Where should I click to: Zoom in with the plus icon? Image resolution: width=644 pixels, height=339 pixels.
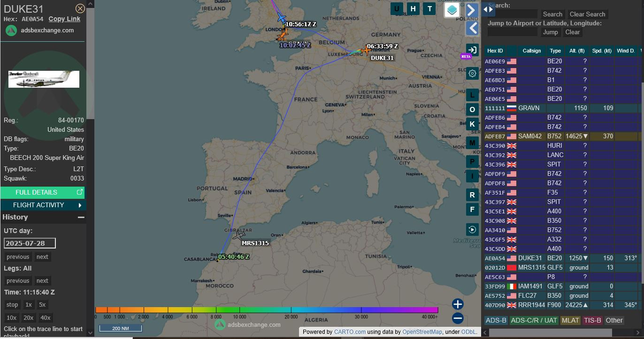[x=458, y=304]
